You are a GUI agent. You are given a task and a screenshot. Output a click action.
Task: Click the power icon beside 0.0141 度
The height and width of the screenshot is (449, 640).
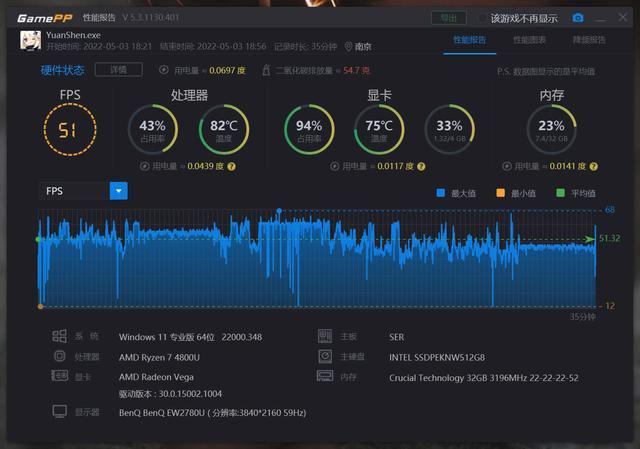tap(507, 167)
